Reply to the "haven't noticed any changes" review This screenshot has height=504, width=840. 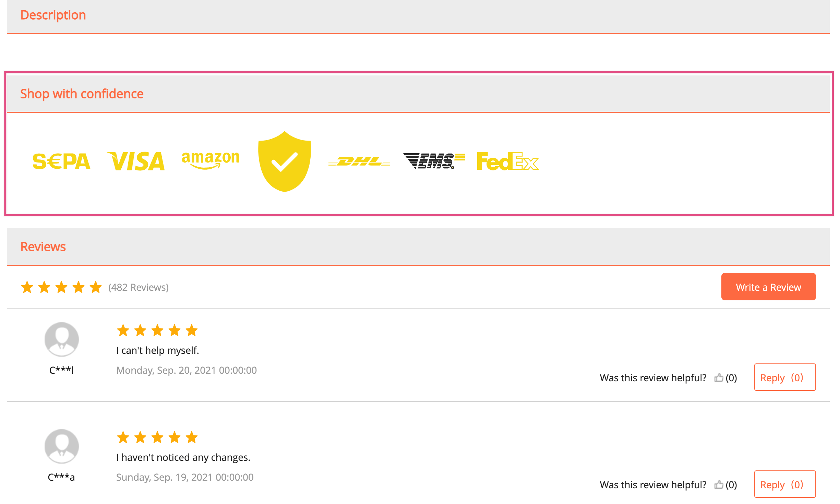(x=785, y=484)
